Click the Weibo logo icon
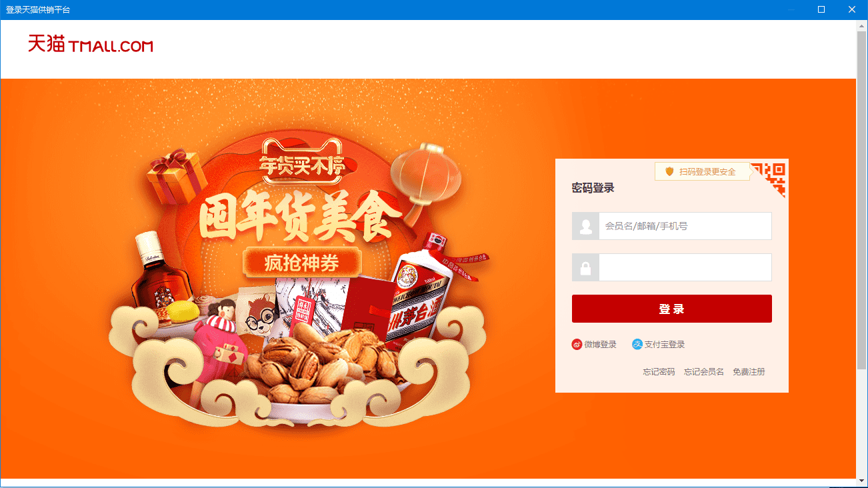868x488 pixels. [x=577, y=345]
